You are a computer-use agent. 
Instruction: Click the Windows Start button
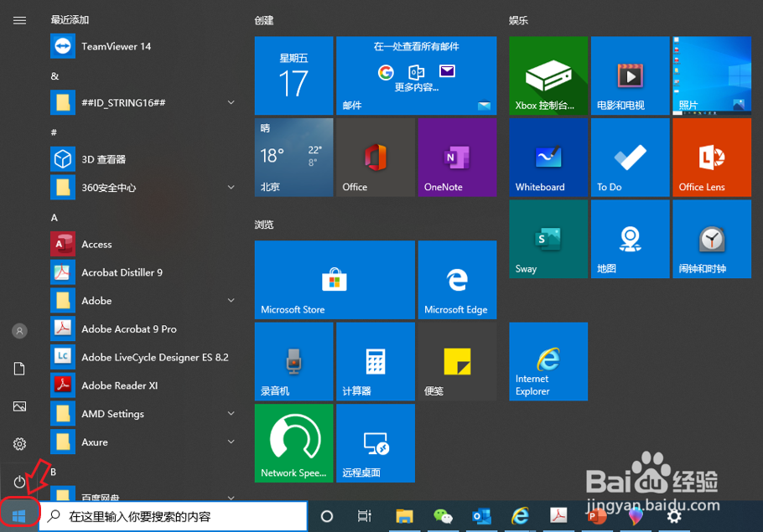[19, 516]
